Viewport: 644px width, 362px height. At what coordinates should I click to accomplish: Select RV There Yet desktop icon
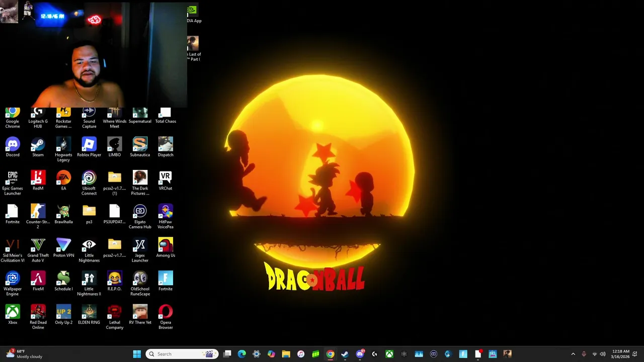click(140, 315)
